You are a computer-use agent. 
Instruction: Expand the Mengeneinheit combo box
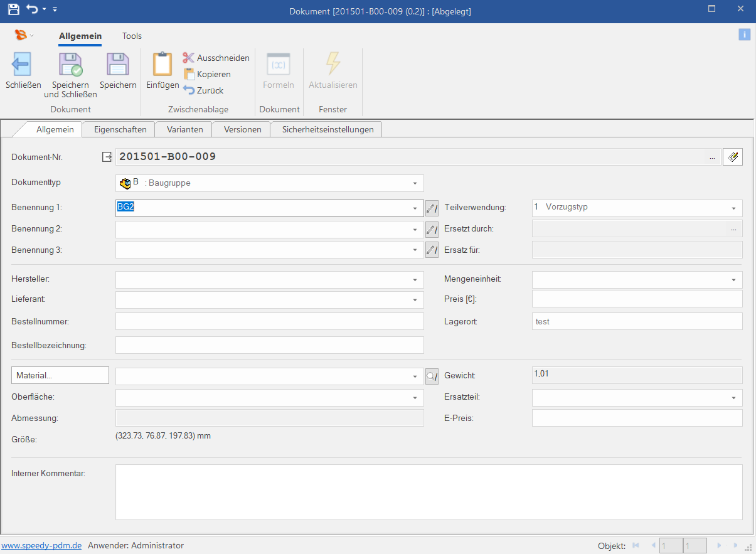pos(733,280)
